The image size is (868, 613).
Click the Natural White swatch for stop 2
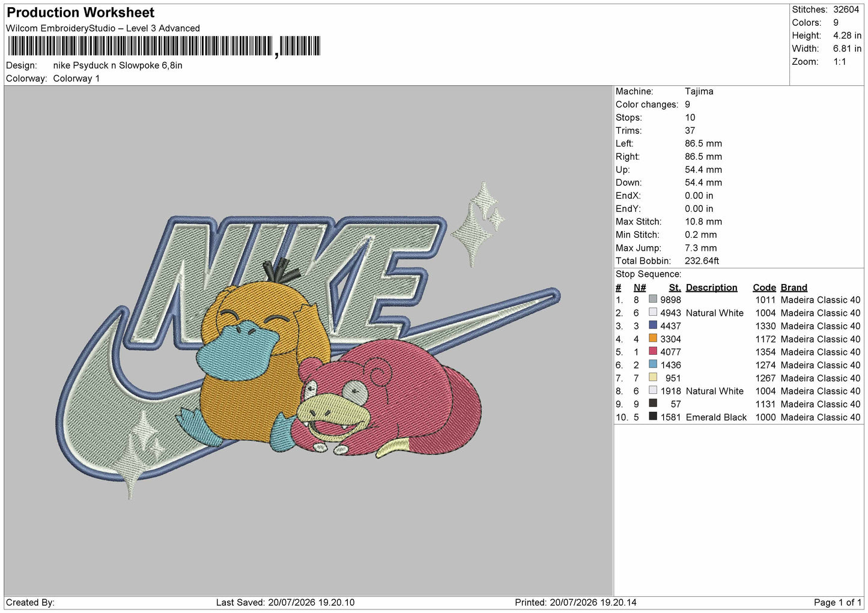pyautogui.click(x=653, y=312)
